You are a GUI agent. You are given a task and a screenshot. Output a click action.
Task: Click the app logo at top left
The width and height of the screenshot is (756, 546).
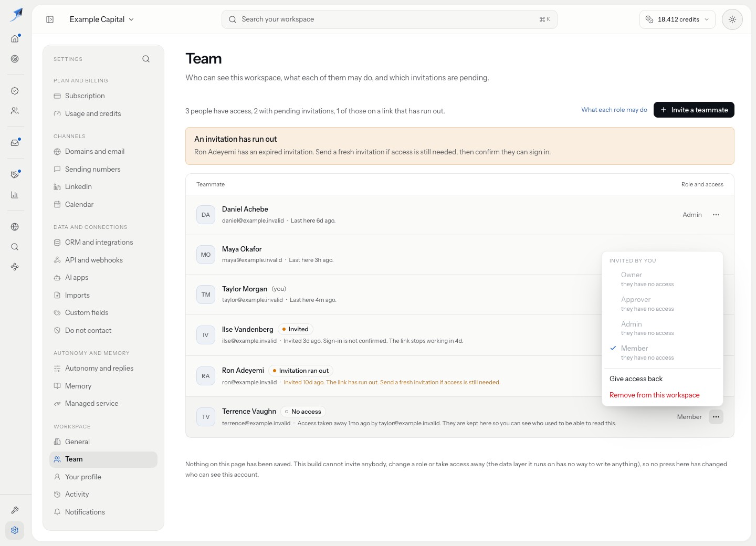click(16, 15)
